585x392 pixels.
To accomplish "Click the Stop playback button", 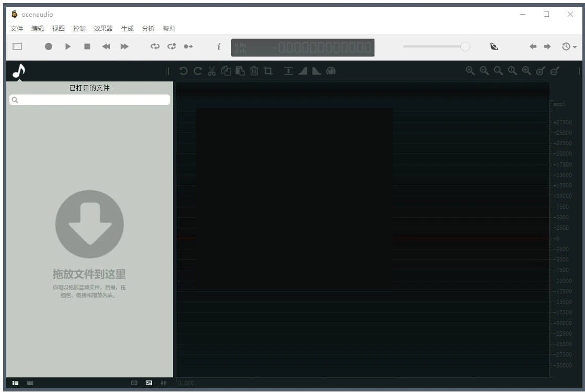I will (x=87, y=46).
